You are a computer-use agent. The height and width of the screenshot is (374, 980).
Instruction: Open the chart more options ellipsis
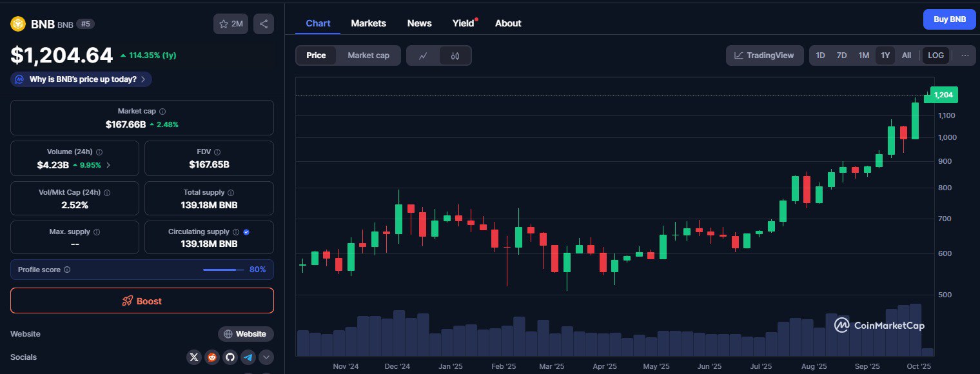point(965,55)
